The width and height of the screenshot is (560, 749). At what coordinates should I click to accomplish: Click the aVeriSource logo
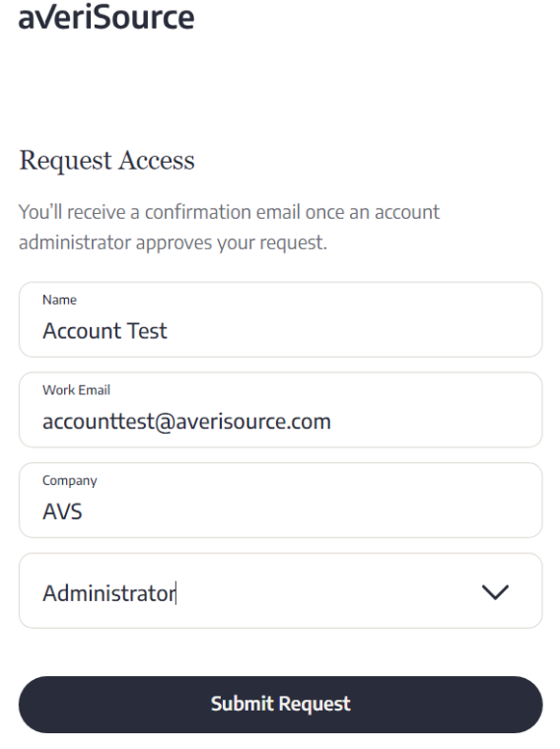tap(106, 17)
